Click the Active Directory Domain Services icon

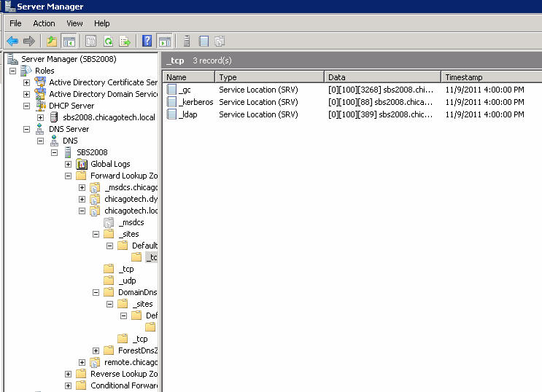pos(40,94)
